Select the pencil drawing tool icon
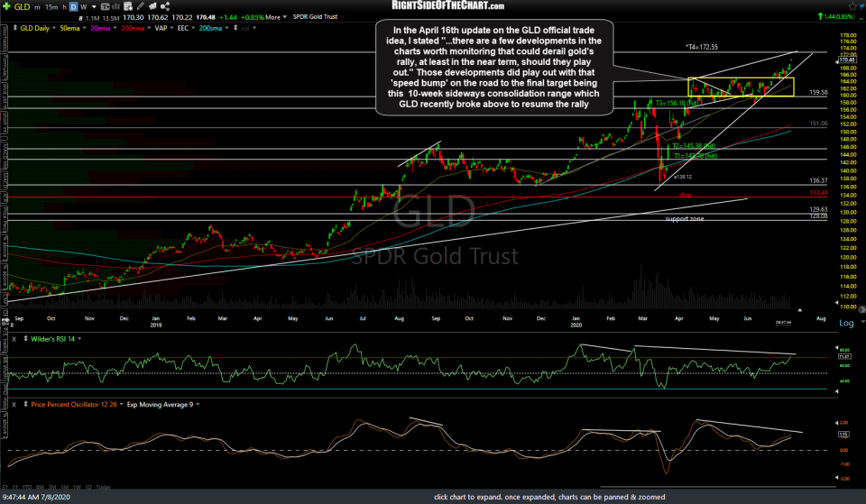 point(141,6)
